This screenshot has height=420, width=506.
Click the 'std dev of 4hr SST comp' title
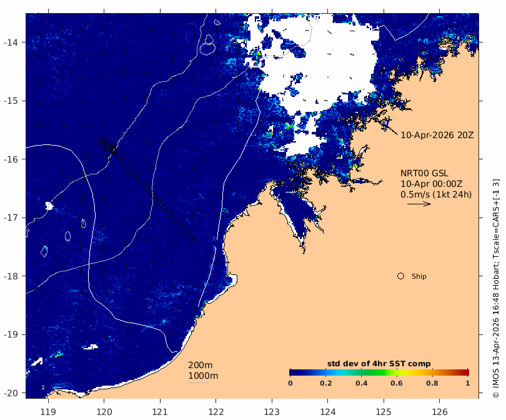pyautogui.click(x=379, y=364)
